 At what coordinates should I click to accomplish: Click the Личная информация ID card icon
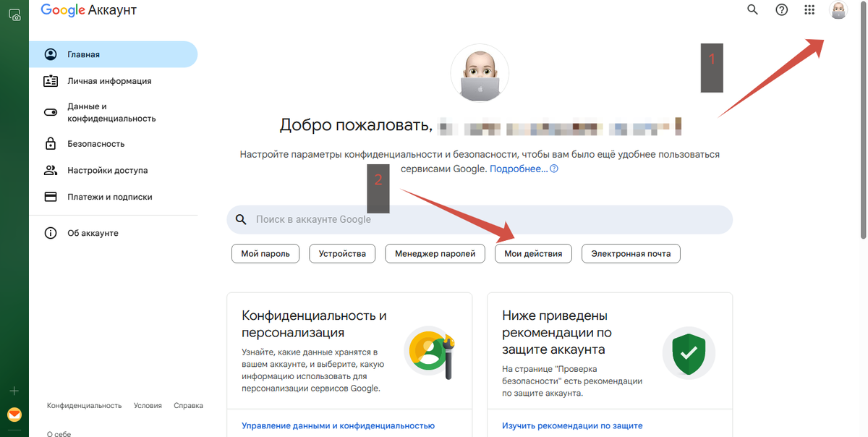click(x=51, y=81)
